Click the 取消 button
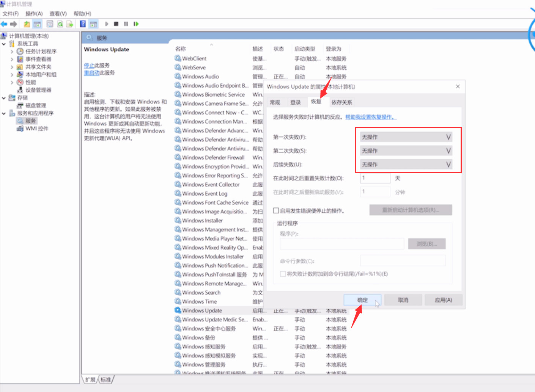 pyautogui.click(x=403, y=300)
